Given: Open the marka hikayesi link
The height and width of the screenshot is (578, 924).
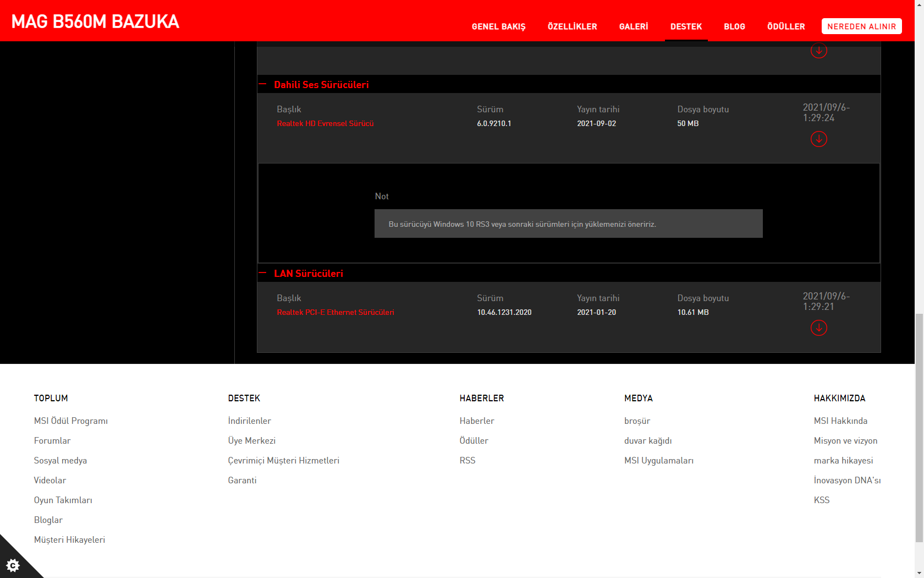Looking at the screenshot, I should click(x=843, y=460).
